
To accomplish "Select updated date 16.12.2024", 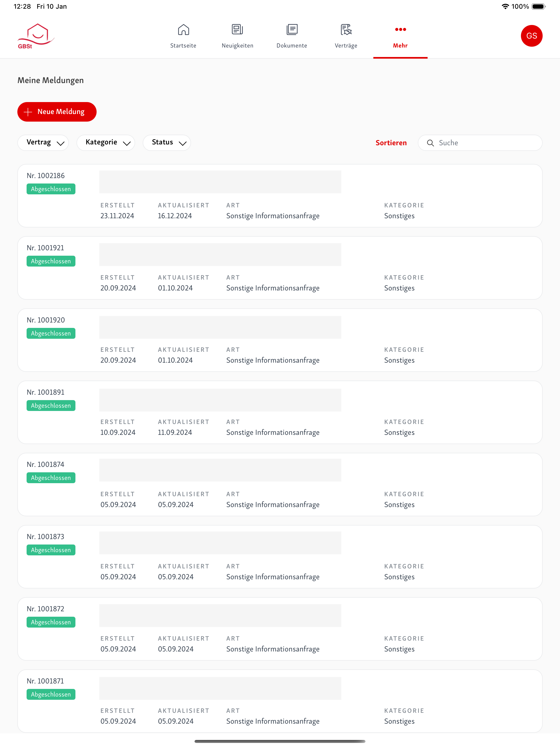I will pyautogui.click(x=175, y=216).
